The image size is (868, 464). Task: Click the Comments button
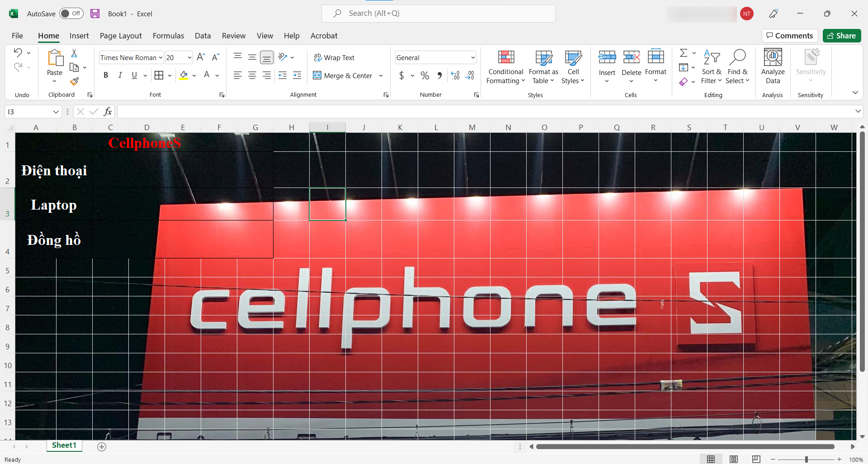point(790,36)
